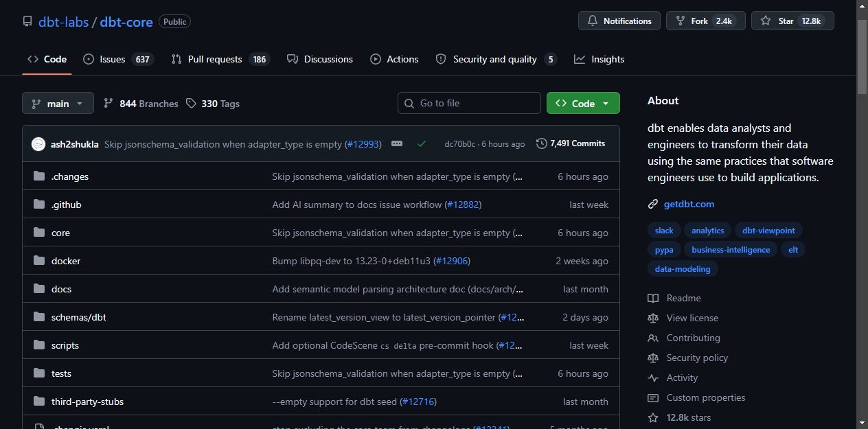Image resolution: width=868 pixels, height=429 pixels.
Task: Open the Discussions tab
Action: click(320, 59)
